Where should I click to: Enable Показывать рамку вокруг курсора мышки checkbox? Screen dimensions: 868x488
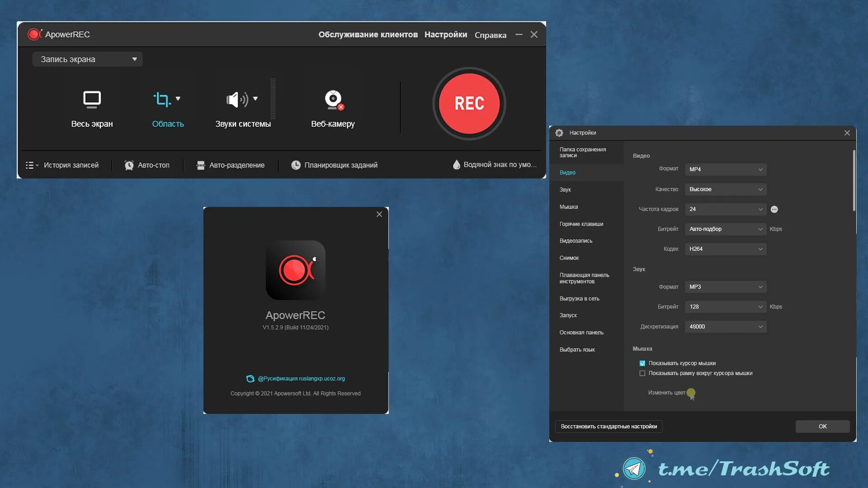tap(642, 373)
